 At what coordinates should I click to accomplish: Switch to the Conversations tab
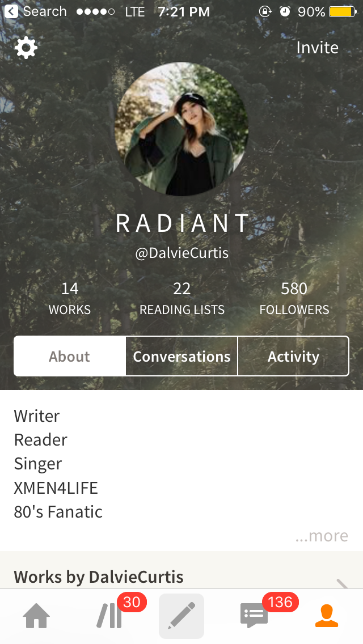(x=181, y=356)
